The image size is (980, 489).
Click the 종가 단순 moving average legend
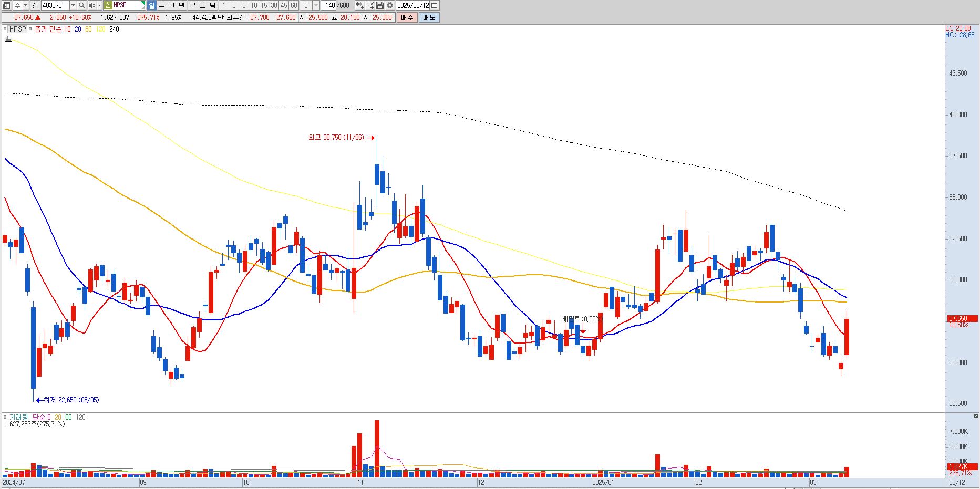coord(48,29)
